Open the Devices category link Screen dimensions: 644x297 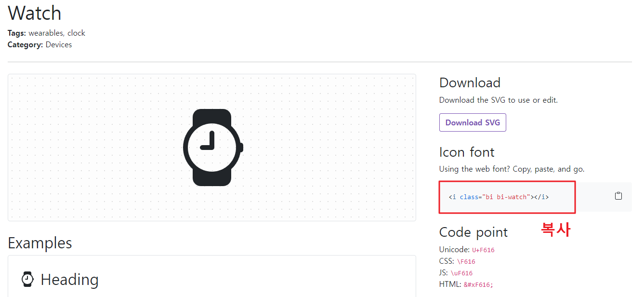pos(58,44)
